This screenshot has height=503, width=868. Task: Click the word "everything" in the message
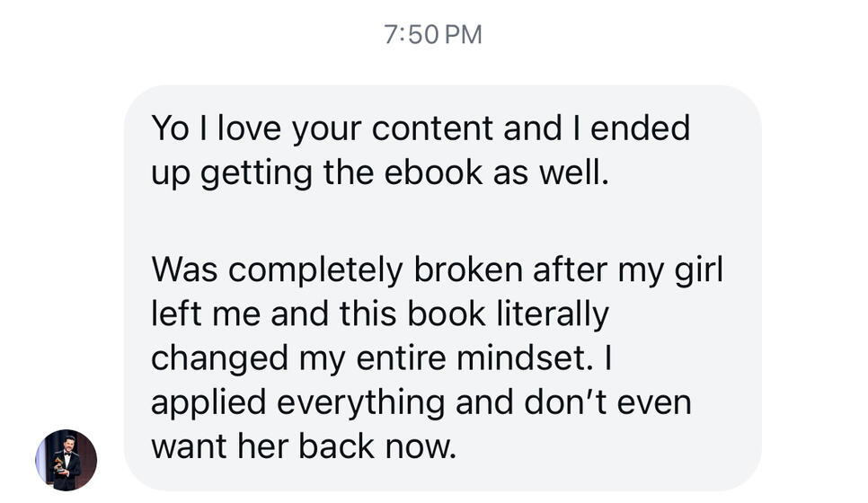point(360,402)
